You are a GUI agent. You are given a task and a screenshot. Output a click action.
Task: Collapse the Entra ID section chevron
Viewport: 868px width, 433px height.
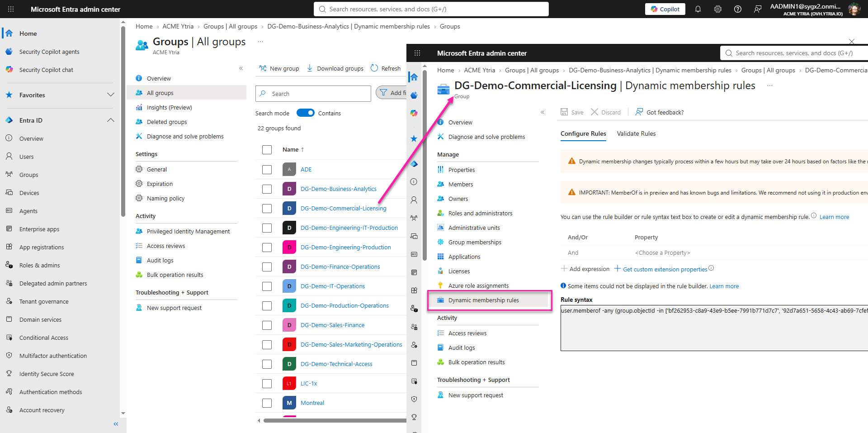[111, 120]
